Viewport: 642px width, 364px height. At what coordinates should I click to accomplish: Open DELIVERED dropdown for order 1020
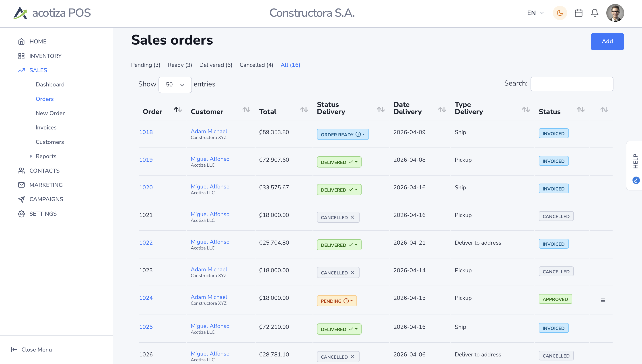(x=339, y=190)
